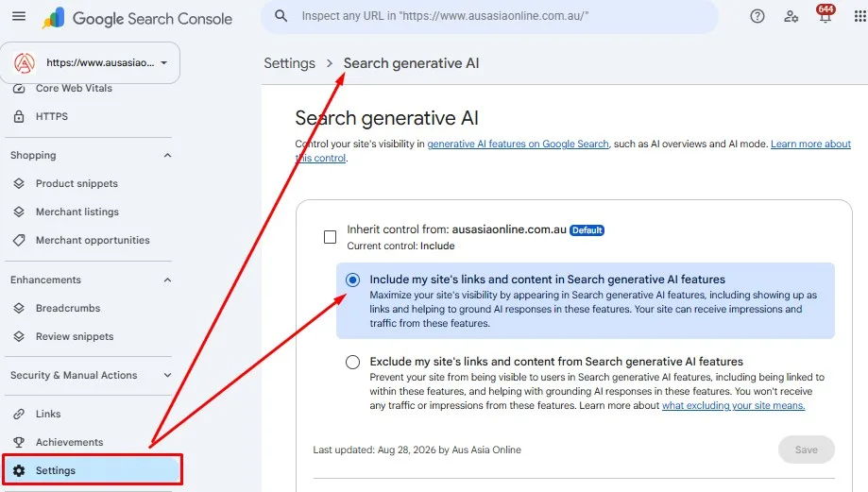
Task: Select Exclude my site's links radio button
Action: point(352,362)
